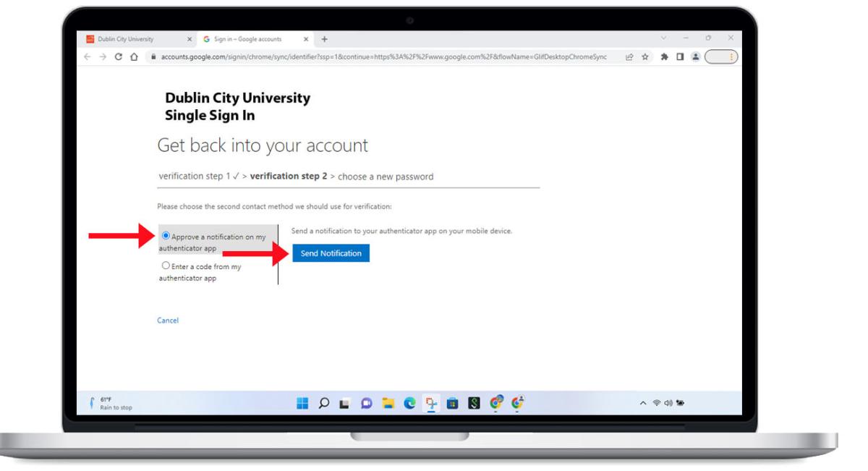Viewport: 868px width, 471px height.
Task: Open the first Chrome icon on taskbar
Action: pos(496,402)
